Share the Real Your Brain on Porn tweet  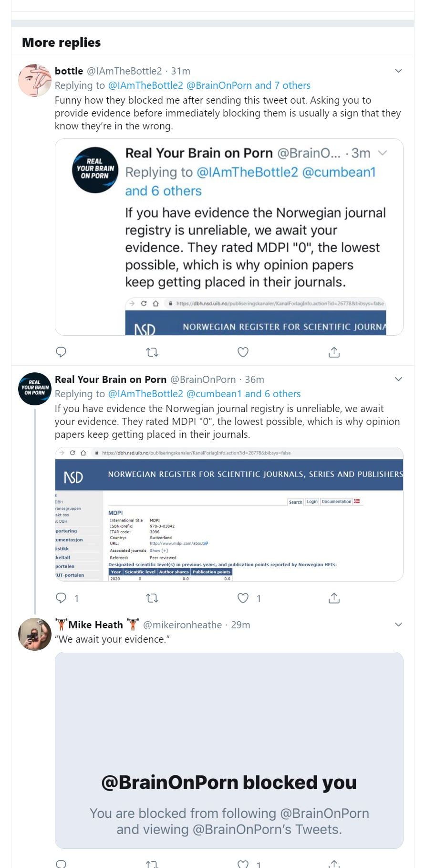334,598
